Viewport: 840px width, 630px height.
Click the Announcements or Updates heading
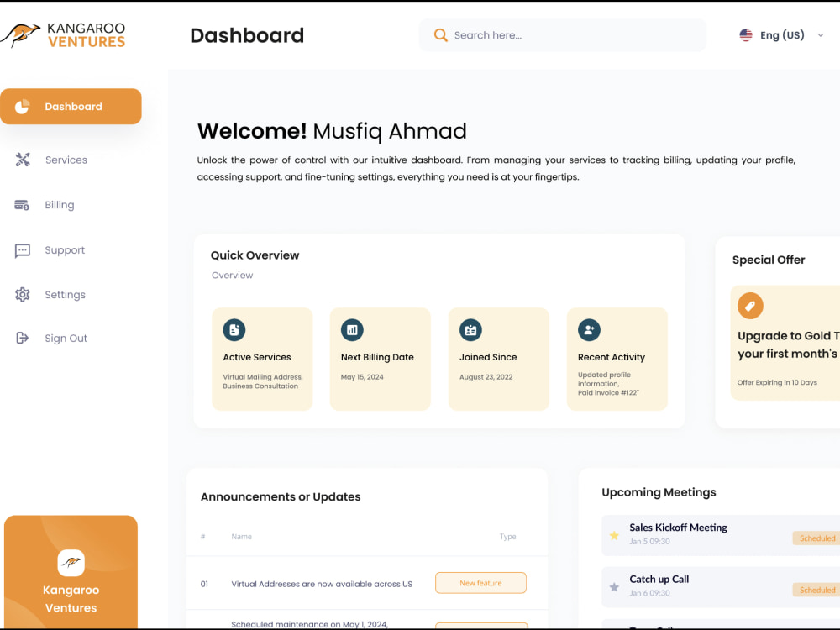pos(281,496)
